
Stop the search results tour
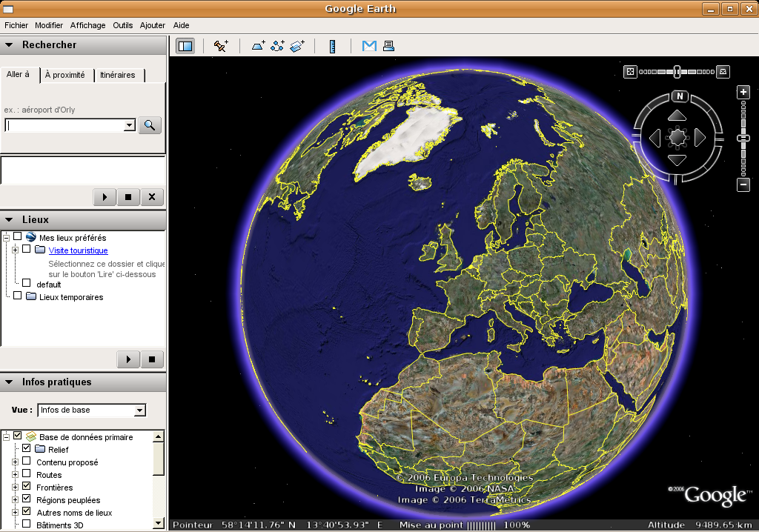click(x=128, y=197)
